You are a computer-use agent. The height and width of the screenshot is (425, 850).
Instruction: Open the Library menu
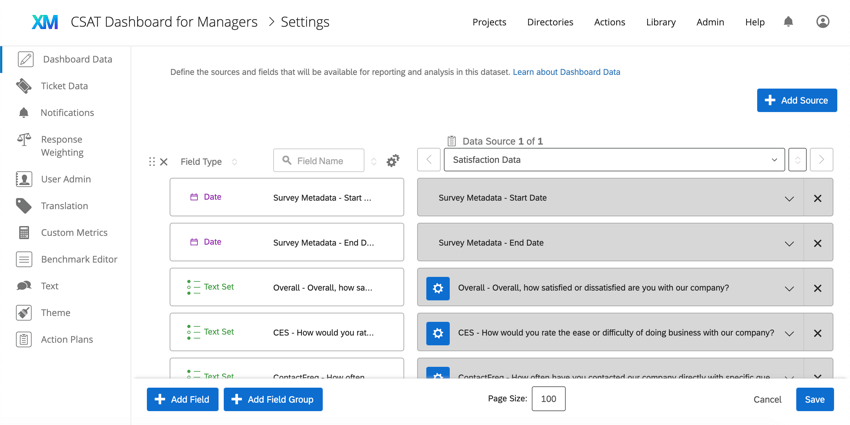pos(661,22)
